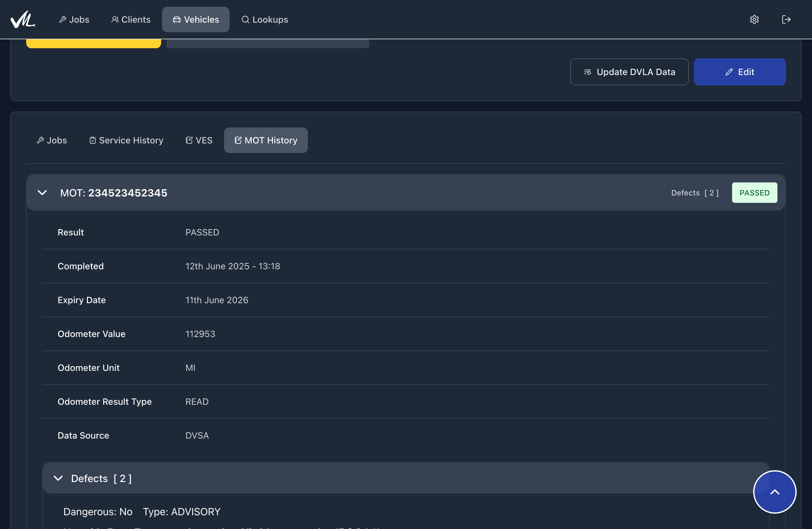This screenshot has height=529, width=812.
Task: Click the Odometer Result Type value READ
Action: tap(197, 402)
